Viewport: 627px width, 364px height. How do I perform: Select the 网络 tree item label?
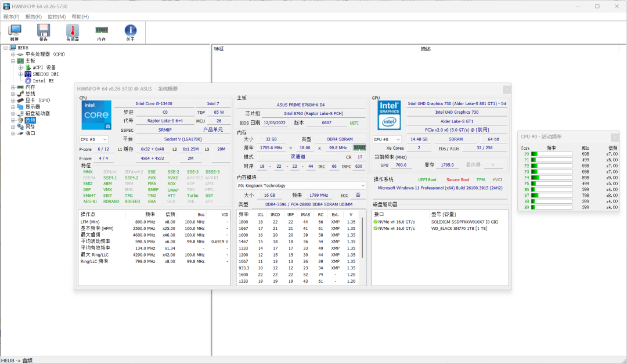[x=30, y=127]
